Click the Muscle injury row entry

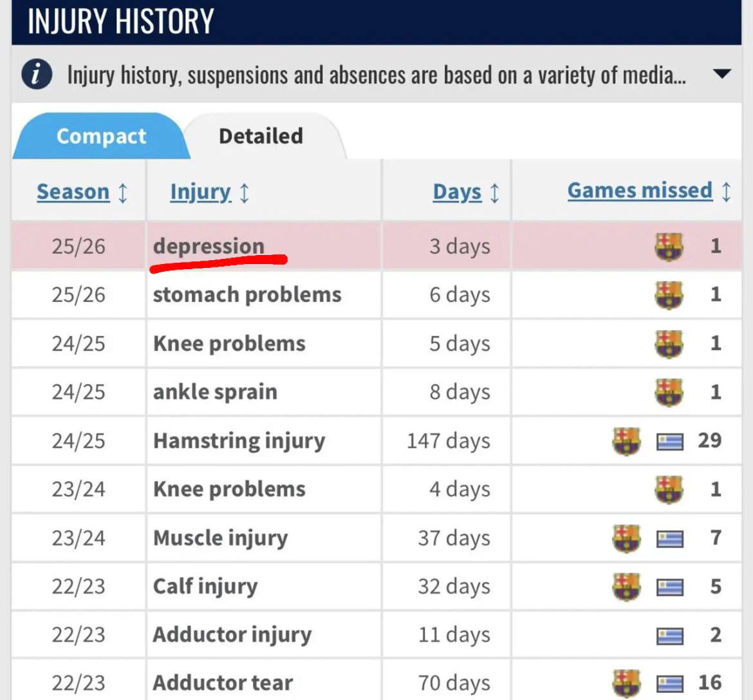pos(220,538)
